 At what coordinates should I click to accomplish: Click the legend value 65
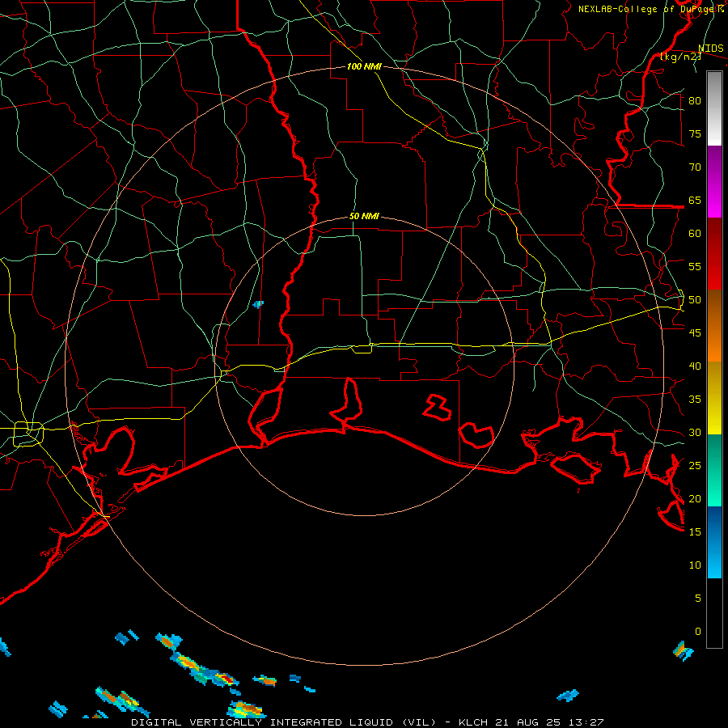[x=695, y=200]
